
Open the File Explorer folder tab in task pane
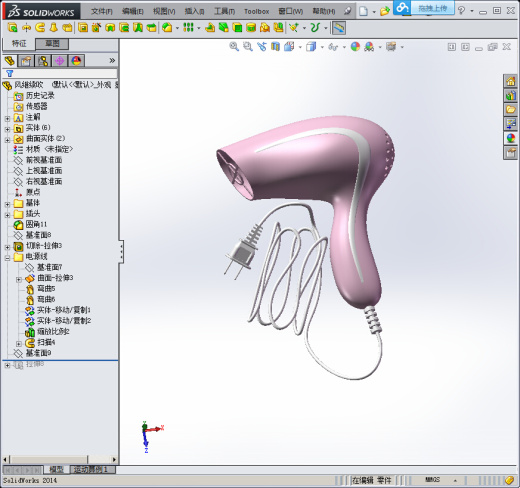pos(510,110)
